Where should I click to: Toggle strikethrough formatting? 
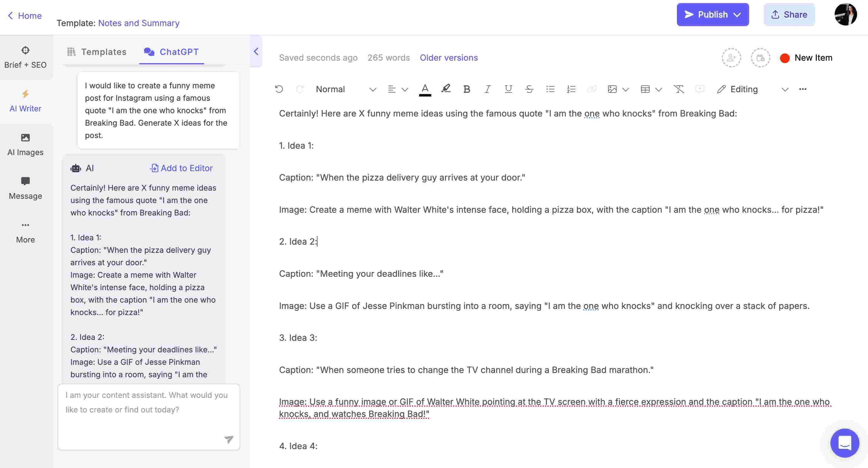click(529, 89)
